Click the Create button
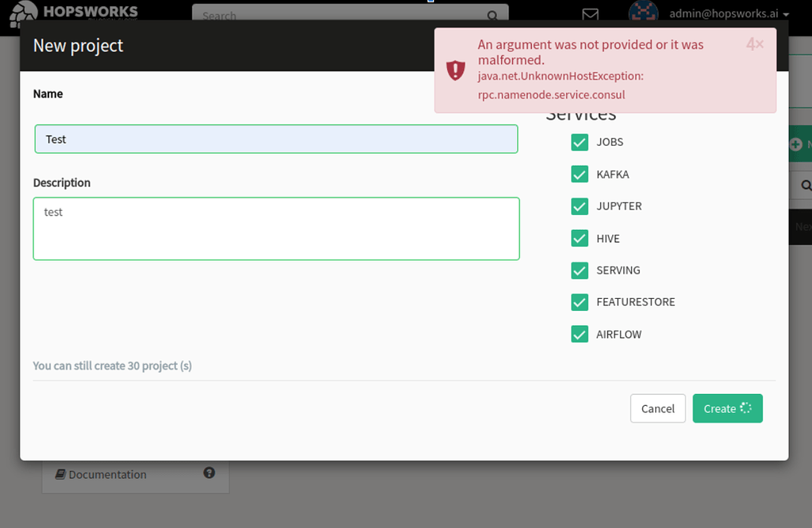This screenshot has width=812, height=528. pyautogui.click(x=727, y=407)
